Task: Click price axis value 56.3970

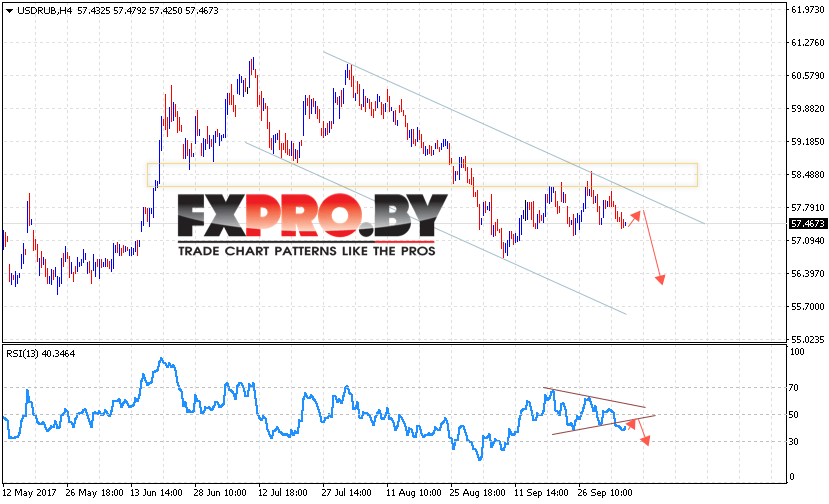Action: pyautogui.click(x=807, y=273)
